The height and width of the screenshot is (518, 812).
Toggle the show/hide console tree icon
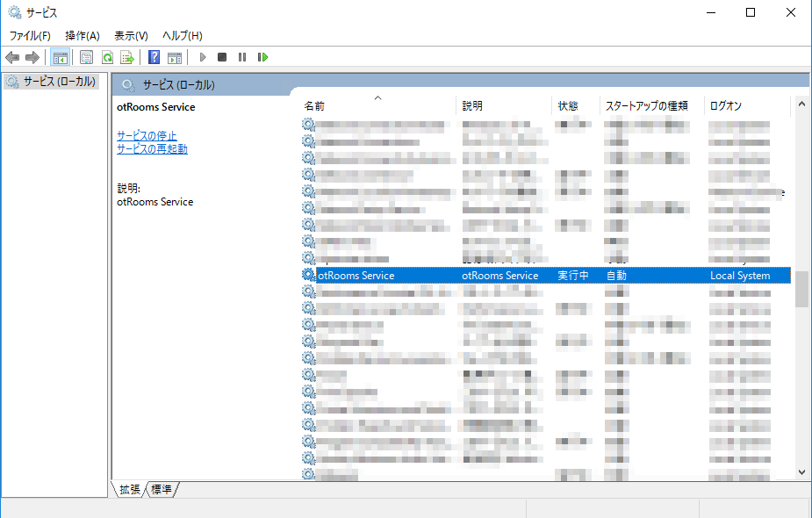point(60,57)
